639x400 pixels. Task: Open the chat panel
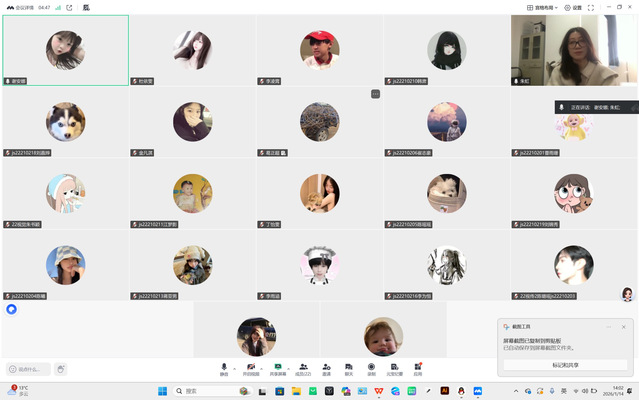(348, 367)
